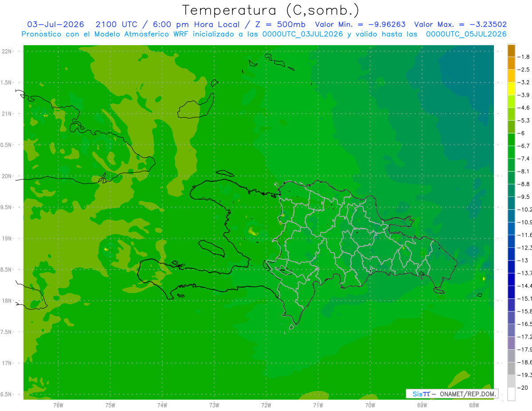
Task: Click the pressure level "Z = 500mb"
Action: tap(279, 24)
